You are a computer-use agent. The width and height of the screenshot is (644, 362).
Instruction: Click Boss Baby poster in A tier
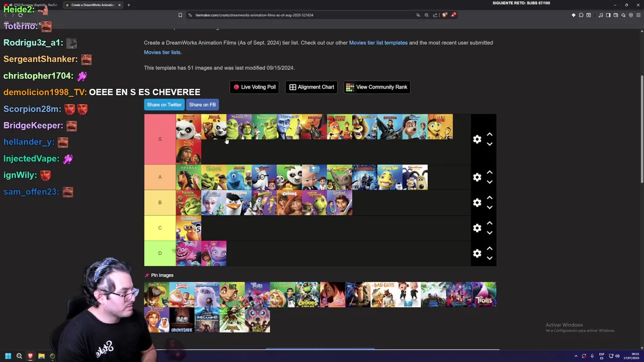point(314,177)
